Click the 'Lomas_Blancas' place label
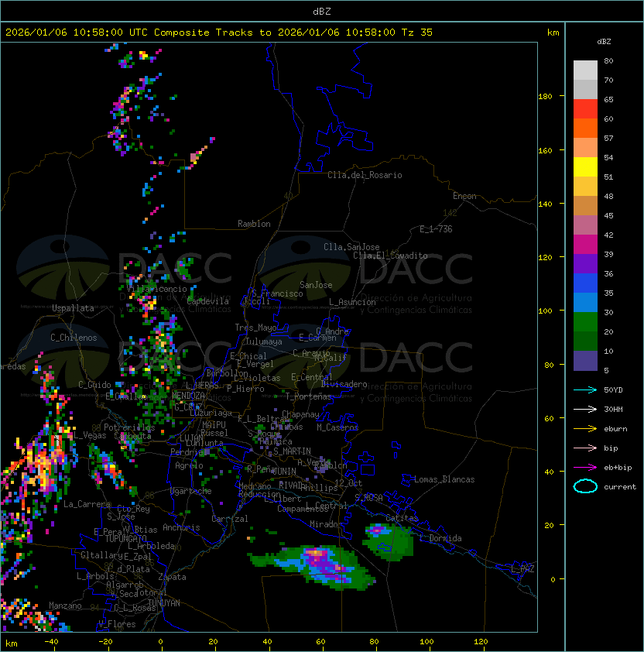 pos(444,479)
